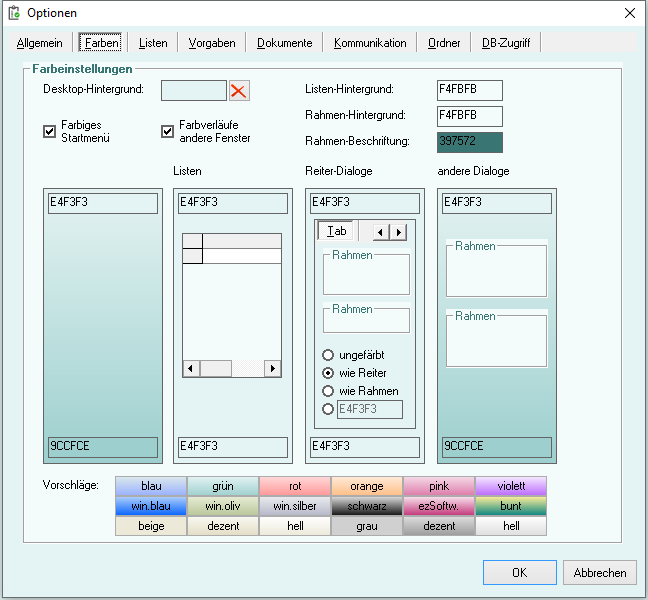The height and width of the screenshot is (600, 648).
Task: Click left arrow in Tab preview
Action: click(381, 232)
